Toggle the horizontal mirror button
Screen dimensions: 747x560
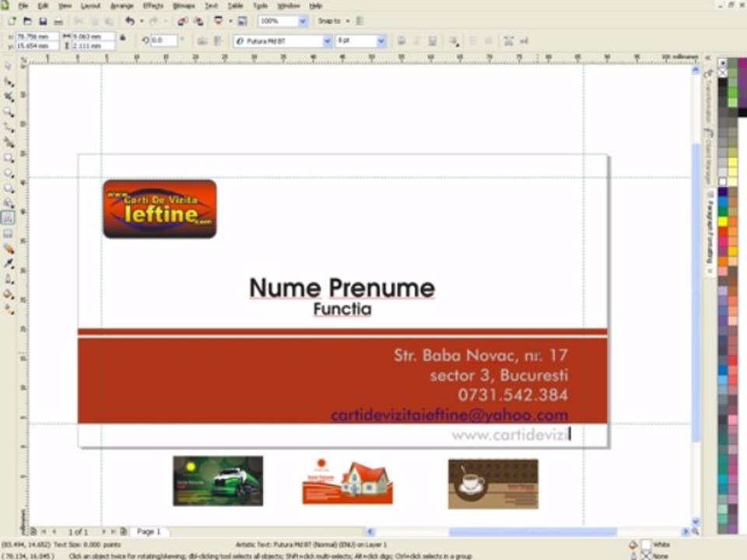pos(202,41)
